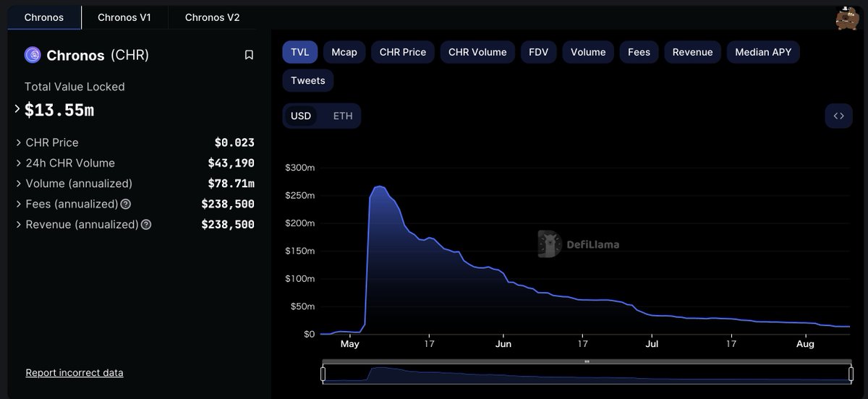Image resolution: width=868 pixels, height=399 pixels.
Task: Click Report incorrect data link
Action: [x=75, y=373]
